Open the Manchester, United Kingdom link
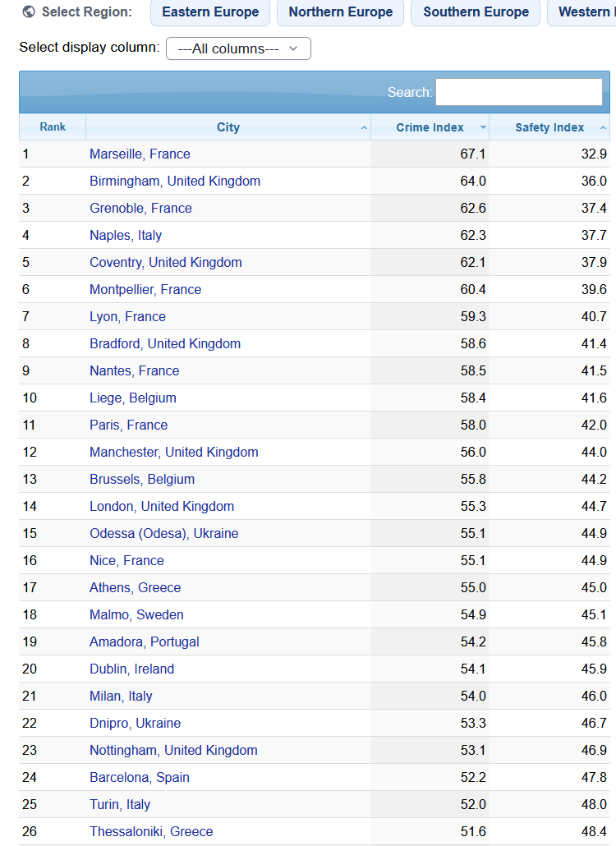 173,452
